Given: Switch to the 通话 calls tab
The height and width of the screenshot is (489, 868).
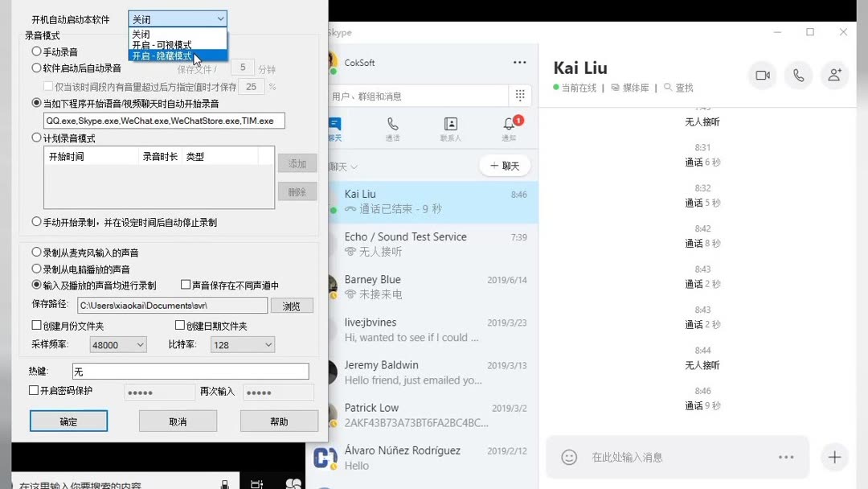Looking at the screenshot, I should [x=392, y=127].
